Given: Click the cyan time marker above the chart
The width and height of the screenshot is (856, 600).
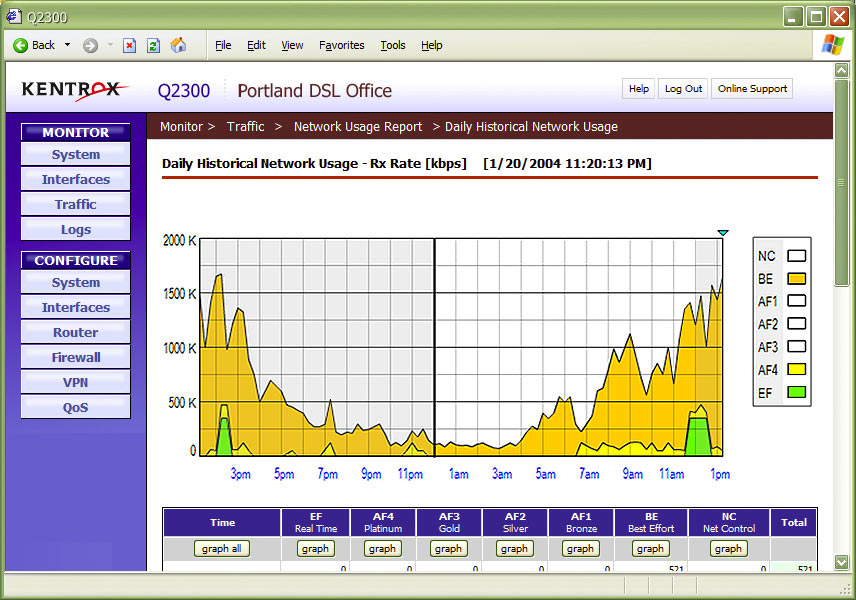Looking at the screenshot, I should point(723,233).
